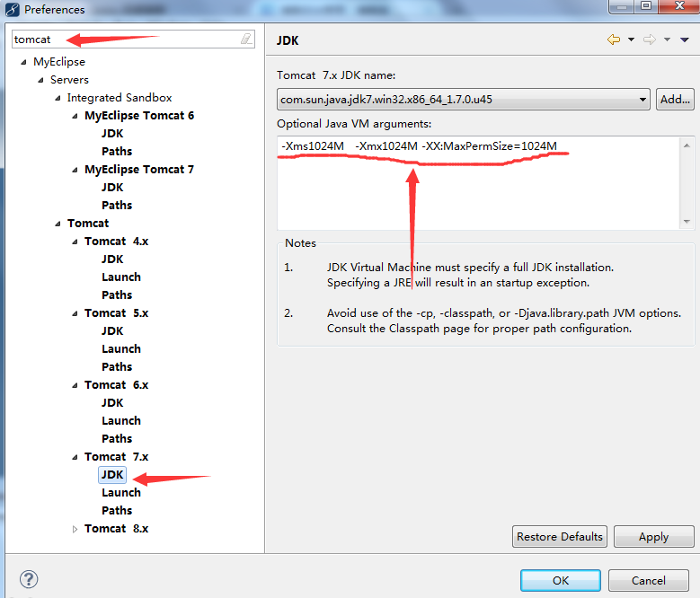
Task: Select the highlighted JDK under Tomcat 7.x
Action: pyautogui.click(x=112, y=474)
